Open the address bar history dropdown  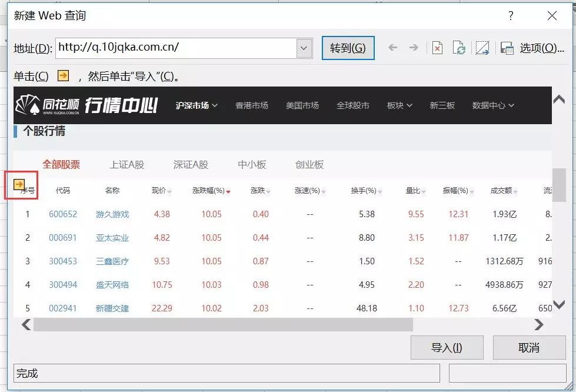coord(304,48)
